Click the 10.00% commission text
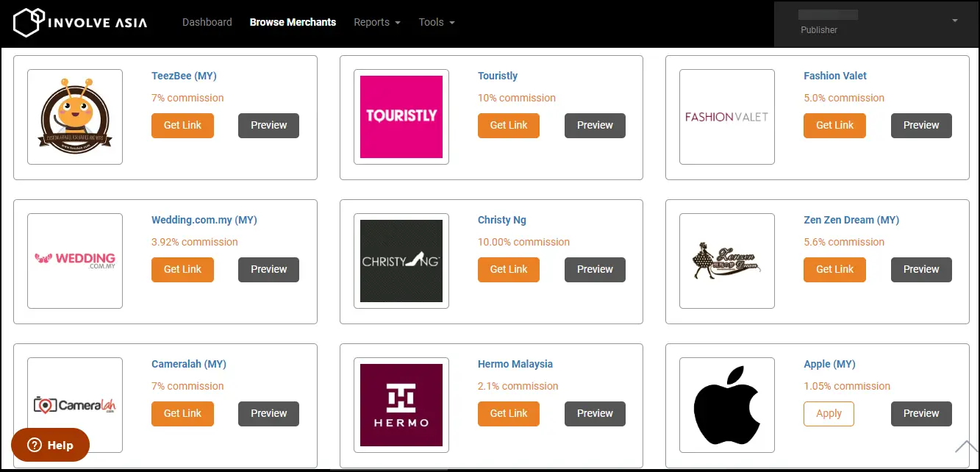Viewport: 980px width, 472px height. tap(523, 242)
